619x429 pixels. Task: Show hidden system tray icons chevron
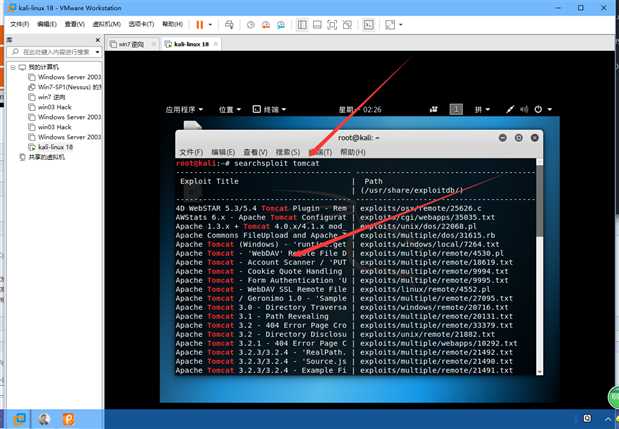point(608,419)
